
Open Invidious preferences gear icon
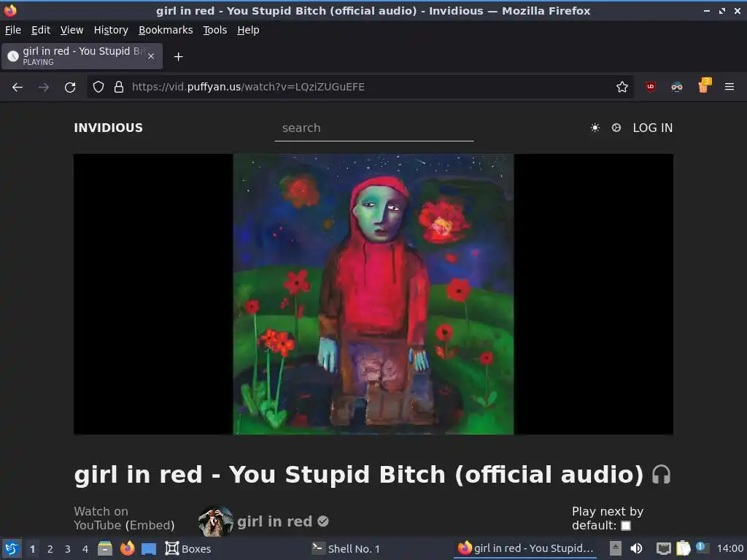[616, 128]
